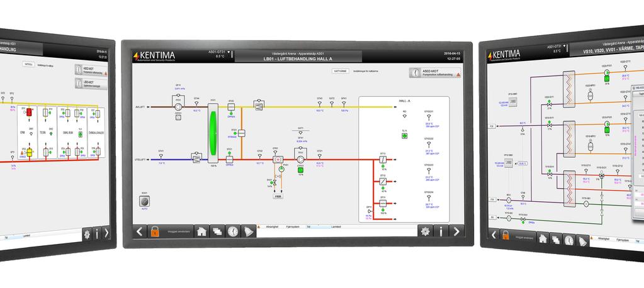Open the clock schedule icon in the center toolbar
644x288 pixels.
[233, 231]
